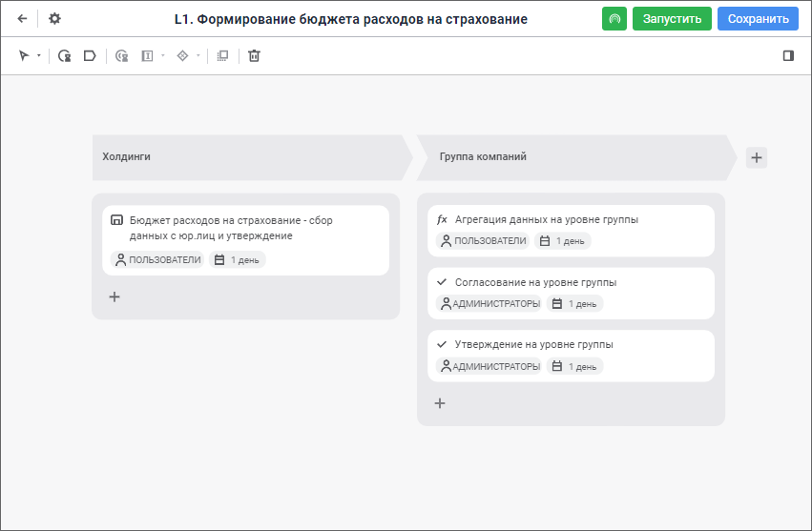Click the green broadcast signal icon button

tap(614, 19)
